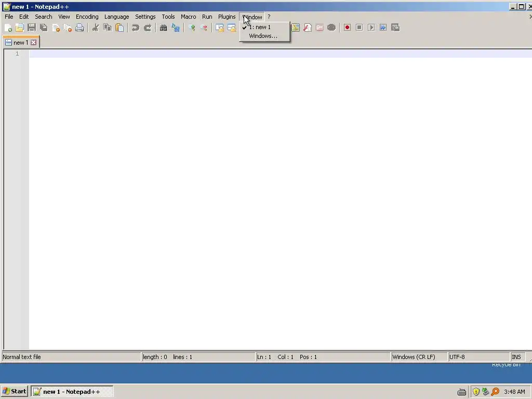Click the Playback macro icon

(371, 28)
